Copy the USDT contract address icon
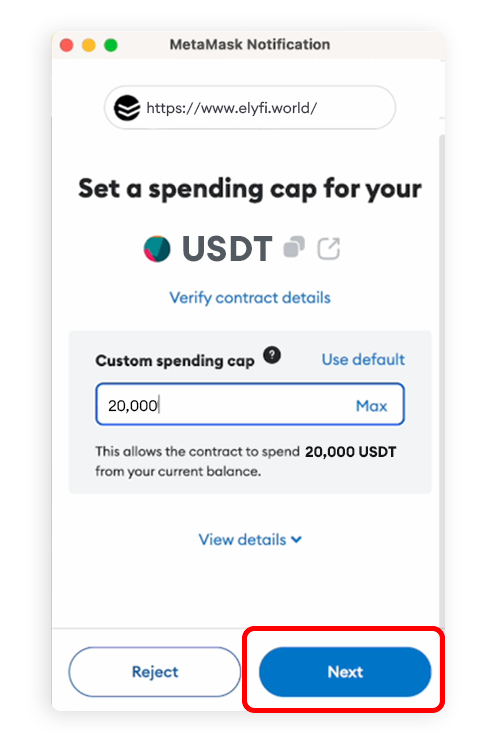The height and width of the screenshot is (750, 500). [294, 247]
